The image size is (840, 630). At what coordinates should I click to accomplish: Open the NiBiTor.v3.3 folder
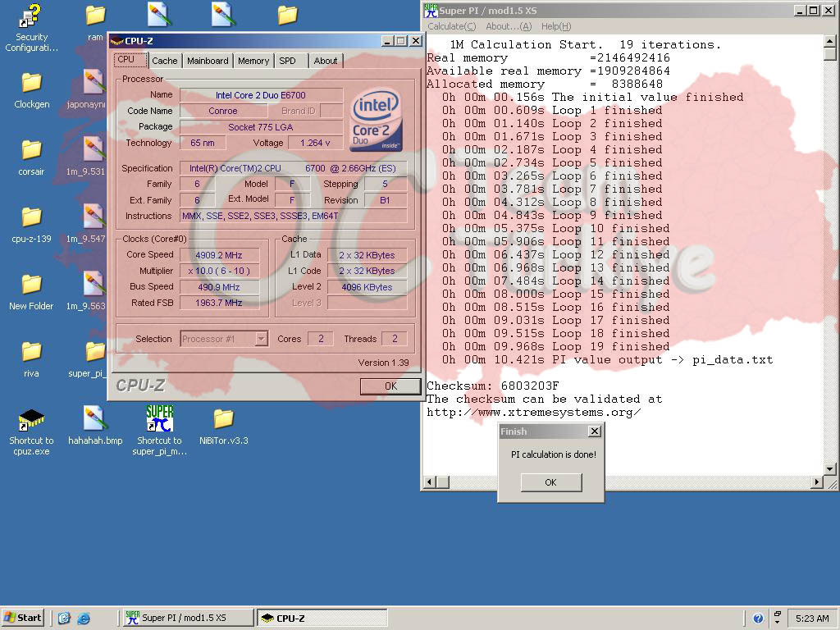click(x=223, y=427)
